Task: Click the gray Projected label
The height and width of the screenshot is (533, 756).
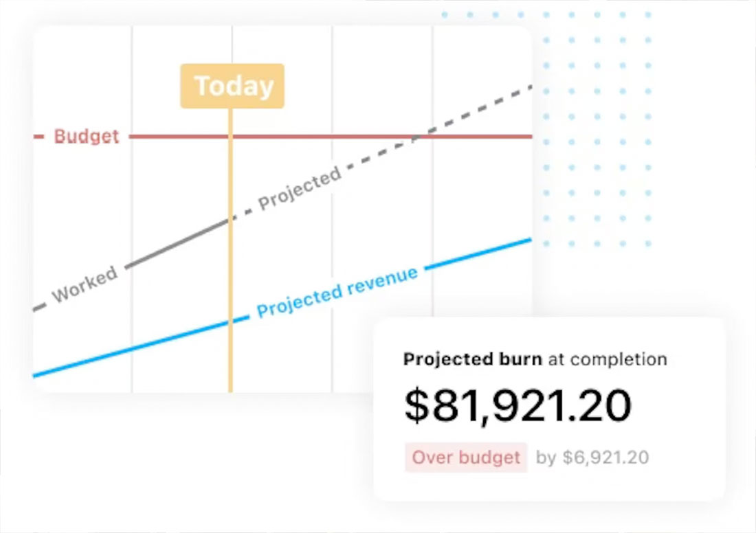Action: coord(300,188)
